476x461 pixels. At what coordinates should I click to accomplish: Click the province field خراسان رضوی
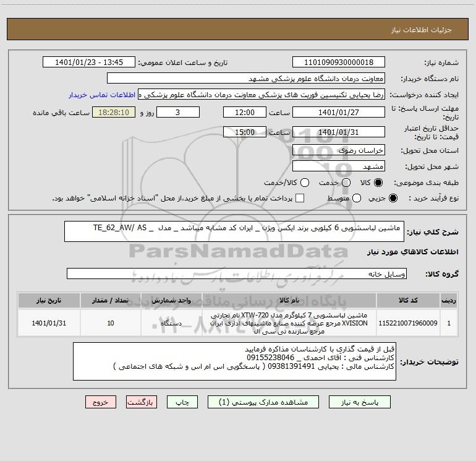pyautogui.click(x=339, y=150)
